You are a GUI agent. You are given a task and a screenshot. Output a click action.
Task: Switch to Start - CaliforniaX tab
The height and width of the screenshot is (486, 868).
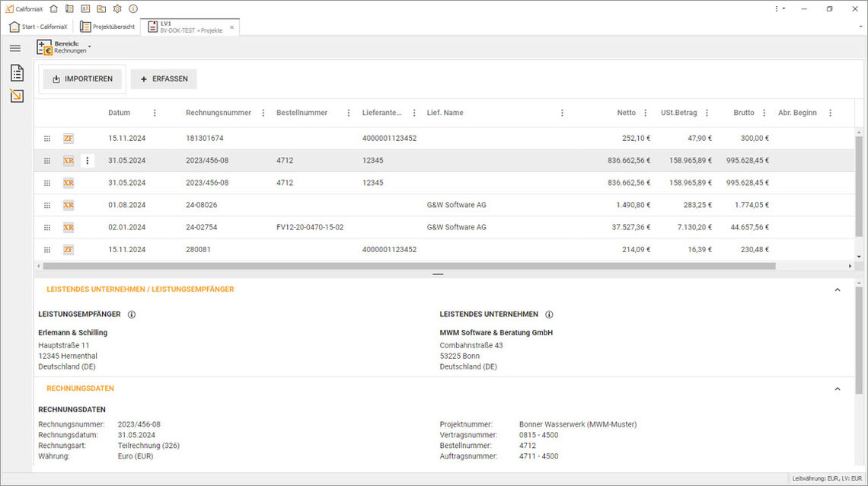pyautogui.click(x=38, y=27)
